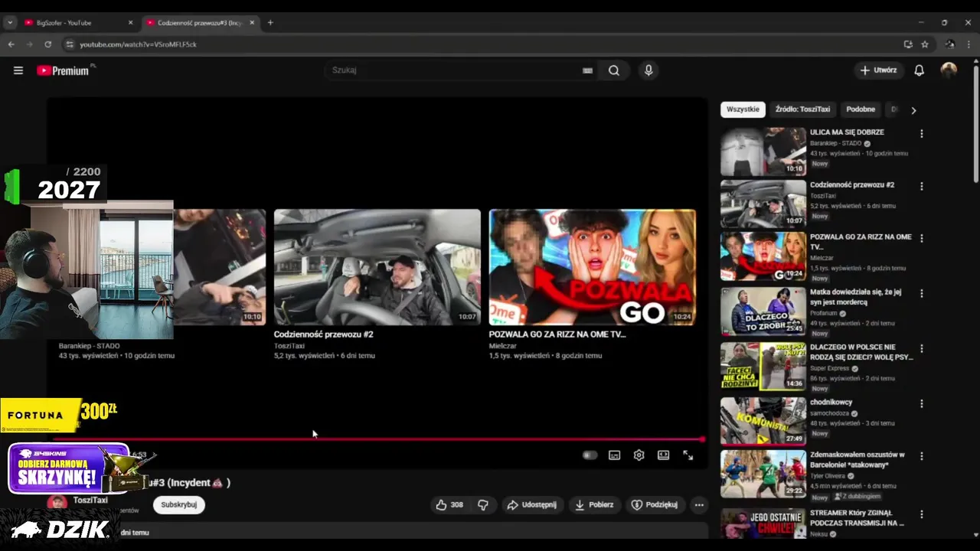
Task: Open the notifications bell
Action: 919,70
